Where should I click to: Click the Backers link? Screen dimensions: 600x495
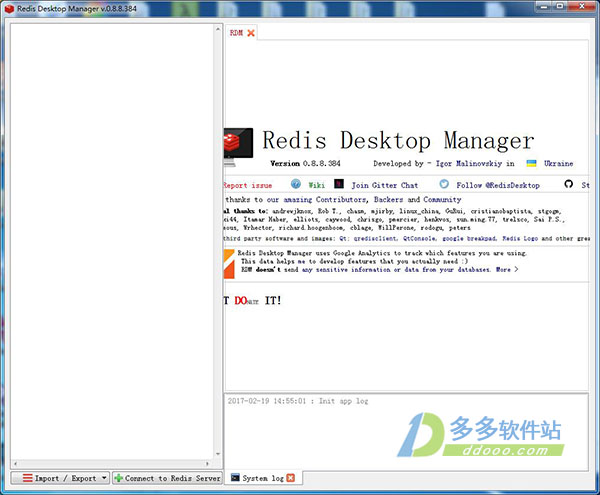[x=388, y=199]
